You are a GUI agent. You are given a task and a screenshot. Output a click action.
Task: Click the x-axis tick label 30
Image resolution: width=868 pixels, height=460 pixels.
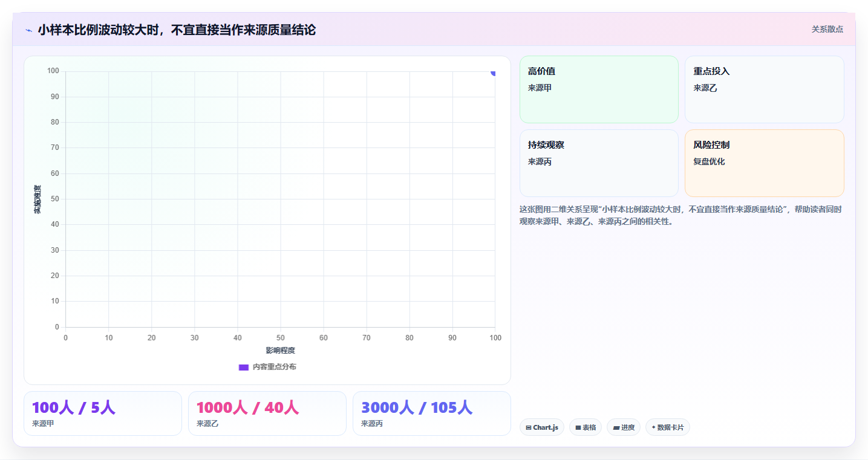pos(195,338)
